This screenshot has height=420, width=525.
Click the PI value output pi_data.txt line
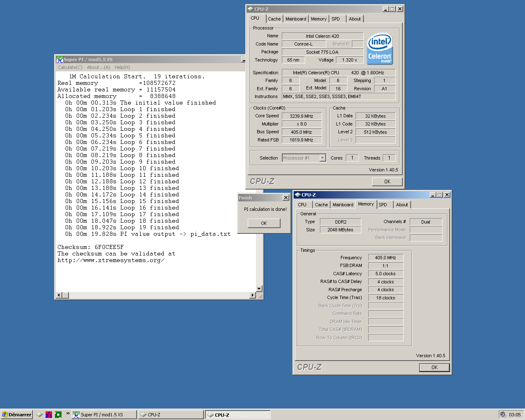click(148, 234)
